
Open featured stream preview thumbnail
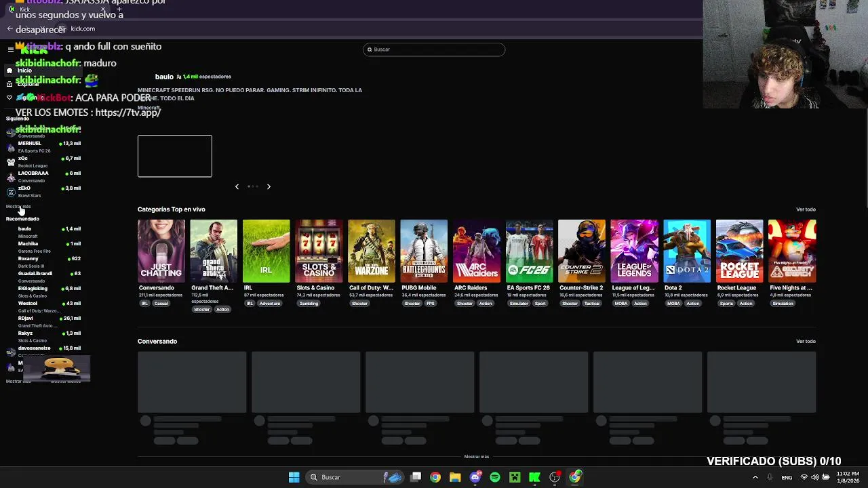(x=175, y=156)
